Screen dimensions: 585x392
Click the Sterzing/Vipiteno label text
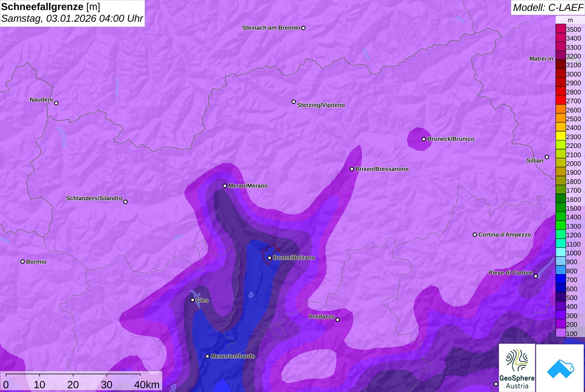[x=321, y=105]
